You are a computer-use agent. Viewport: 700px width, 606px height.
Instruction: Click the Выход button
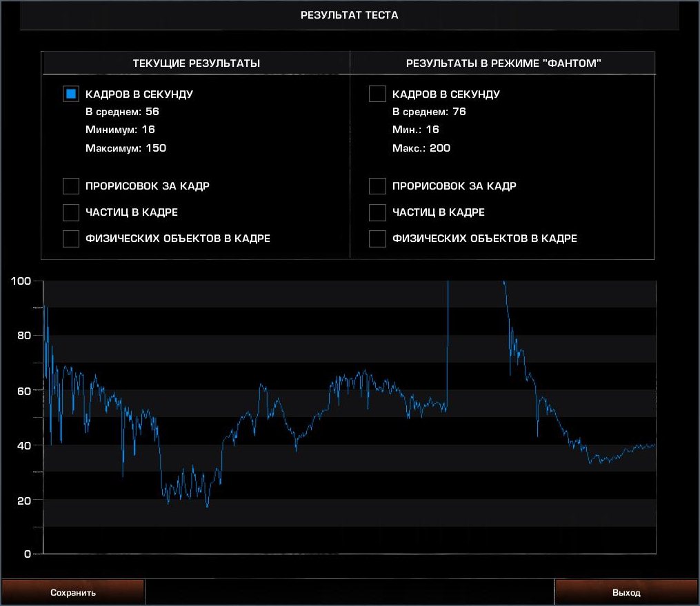pyautogui.click(x=626, y=592)
